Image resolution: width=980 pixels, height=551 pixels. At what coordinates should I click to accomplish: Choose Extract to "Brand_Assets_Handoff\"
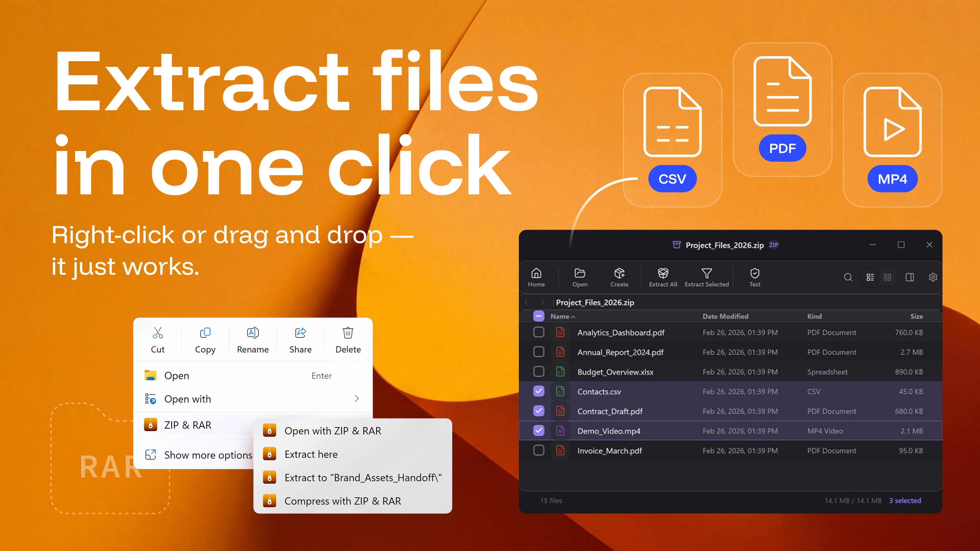click(353, 478)
